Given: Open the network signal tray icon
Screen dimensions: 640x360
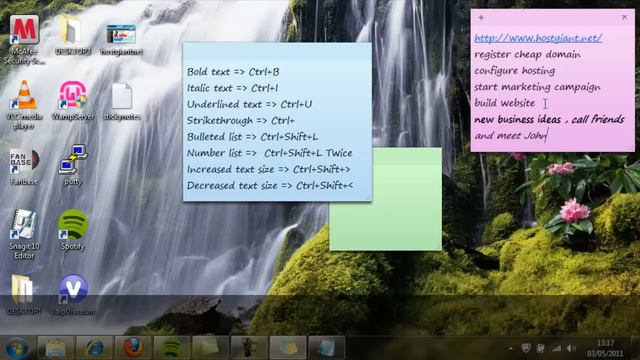Looking at the screenshot, I should [x=557, y=348].
